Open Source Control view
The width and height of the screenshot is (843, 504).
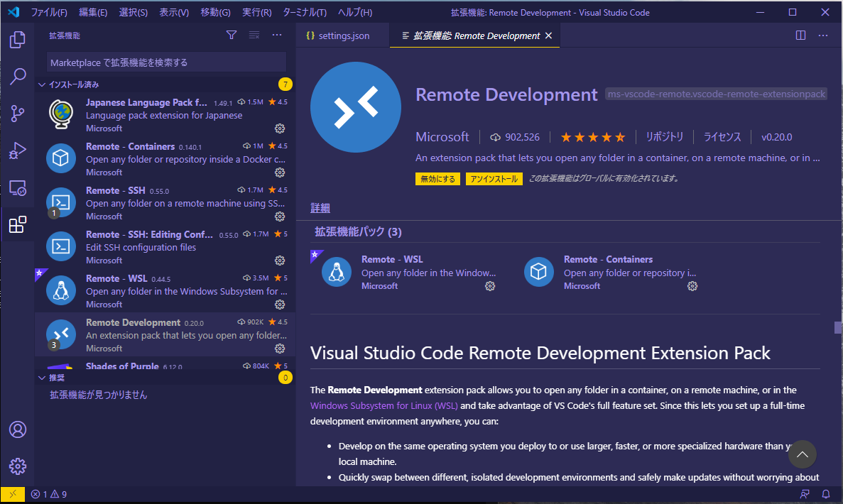click(x=17, y=114)
